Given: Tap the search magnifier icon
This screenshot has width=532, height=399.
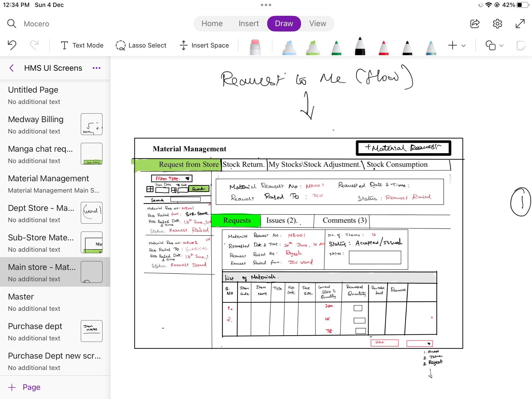Looking at the screenshot, I should coord(12,24).
